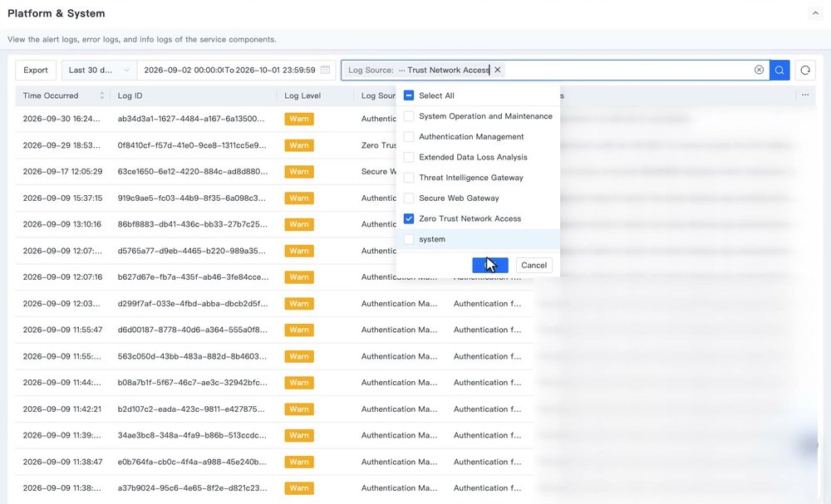Check Threat Intelligence Gateway option
Screen dimensions: 831x504
[409, 178]
